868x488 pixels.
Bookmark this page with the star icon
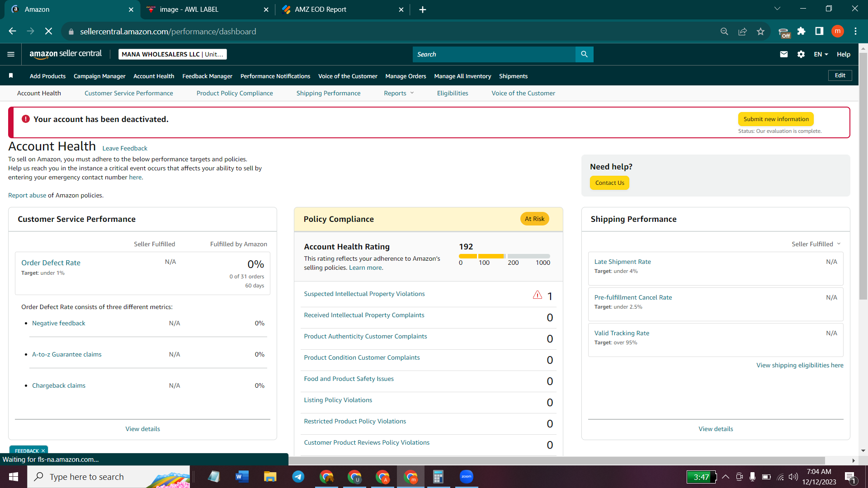coord(760,31)
